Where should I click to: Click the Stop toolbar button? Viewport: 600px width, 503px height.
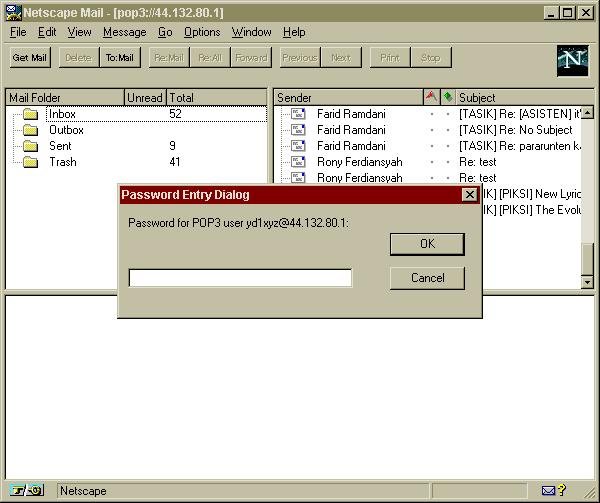431,58
